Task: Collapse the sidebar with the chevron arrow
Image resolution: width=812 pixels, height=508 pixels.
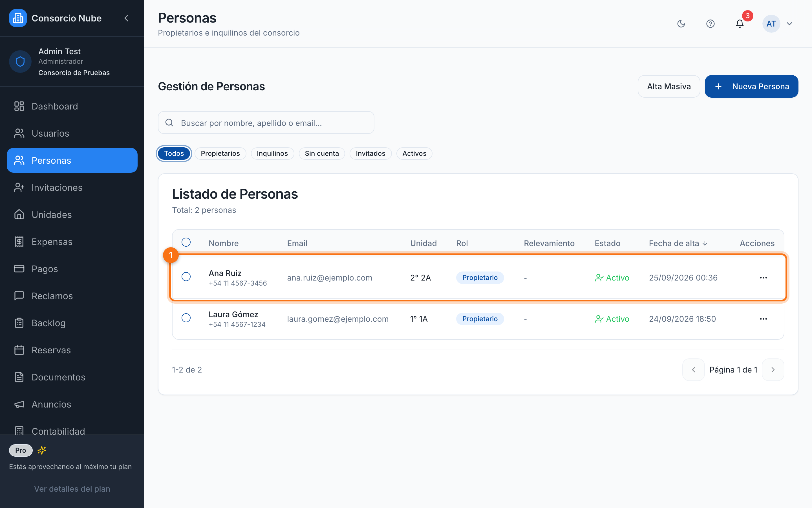Action: click(127, 18)
